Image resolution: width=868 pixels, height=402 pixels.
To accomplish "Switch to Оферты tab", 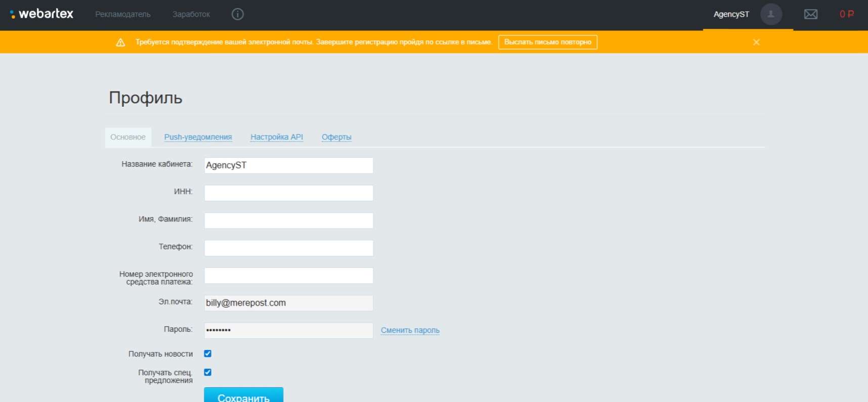I will coord(336,137).
